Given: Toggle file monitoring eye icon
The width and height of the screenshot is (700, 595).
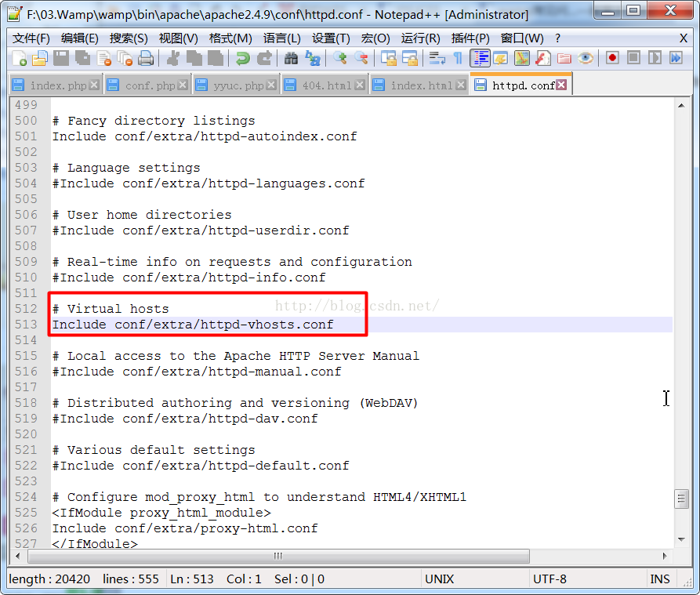Looking at the screenshot, I should point(586,59).
